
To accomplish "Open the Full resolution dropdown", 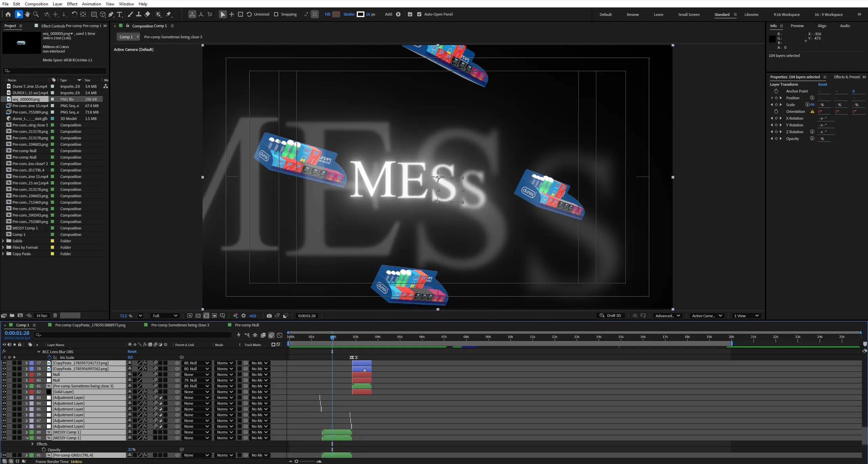I will tap(165, 316).
